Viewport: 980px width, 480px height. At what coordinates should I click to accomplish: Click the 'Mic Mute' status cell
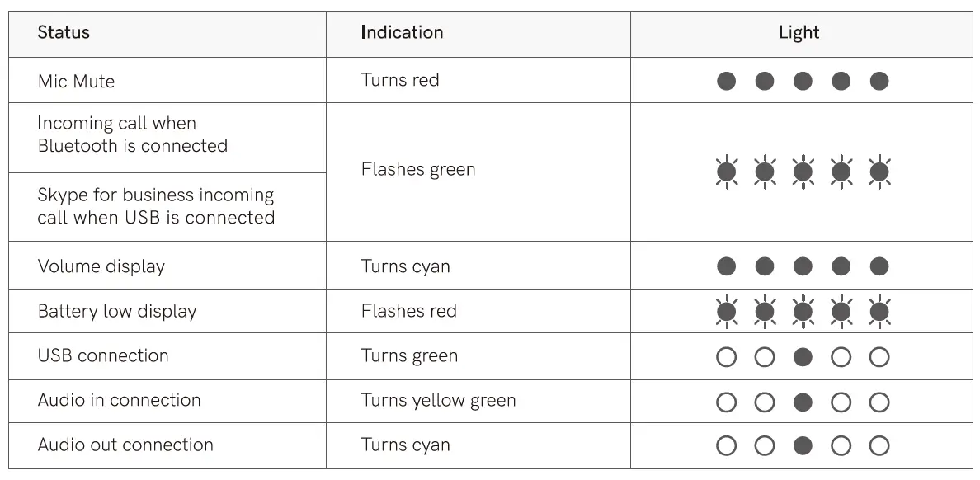(x=76, y=81)
